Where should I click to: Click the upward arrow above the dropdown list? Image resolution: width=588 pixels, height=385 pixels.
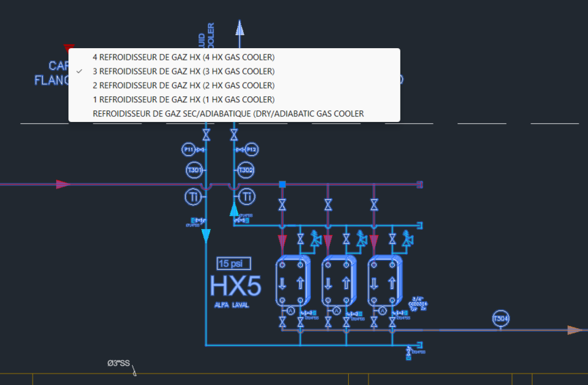pos(240,28)
